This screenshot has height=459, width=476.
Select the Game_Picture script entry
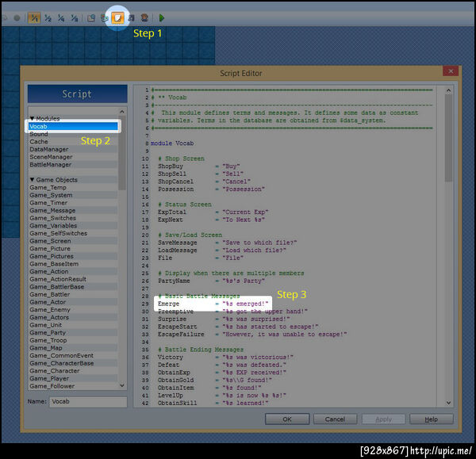click(x=73, y=248)
